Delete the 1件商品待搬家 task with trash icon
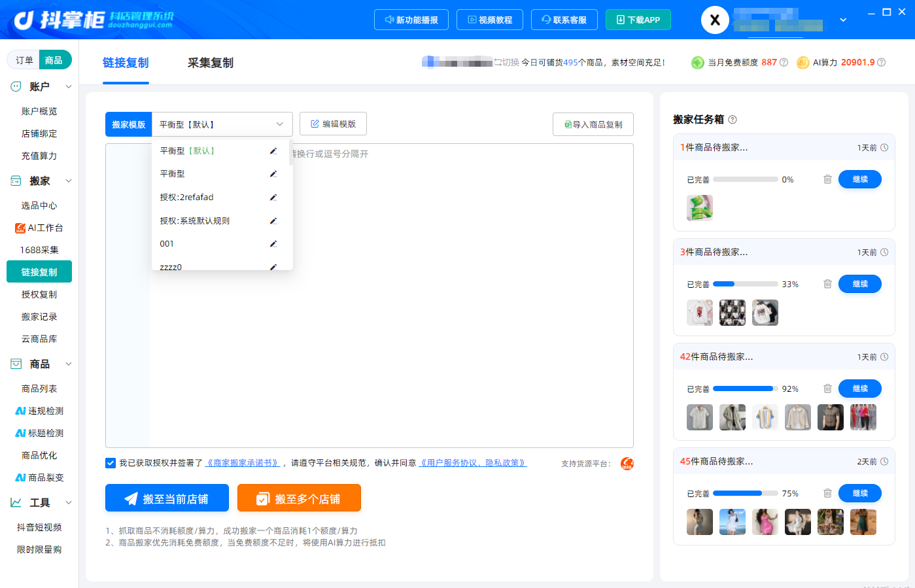The image size is (915, 588). pos(827,179)
